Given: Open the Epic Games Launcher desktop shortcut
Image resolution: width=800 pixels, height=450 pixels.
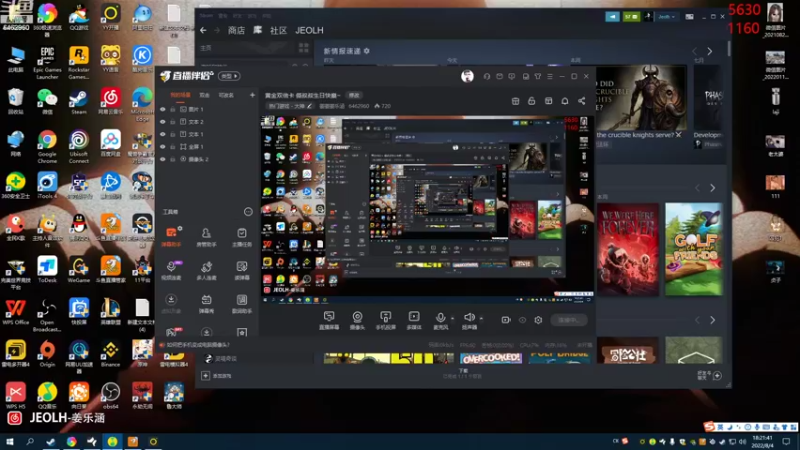Looking at the screenshot, I should pos(47,62).
